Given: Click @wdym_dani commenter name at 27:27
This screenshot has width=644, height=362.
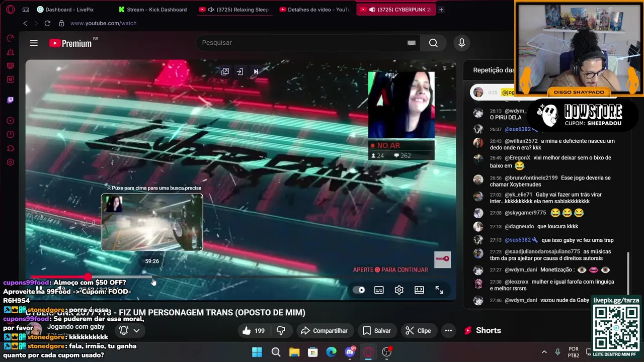Looking at the screenshot, I should 521,270.
